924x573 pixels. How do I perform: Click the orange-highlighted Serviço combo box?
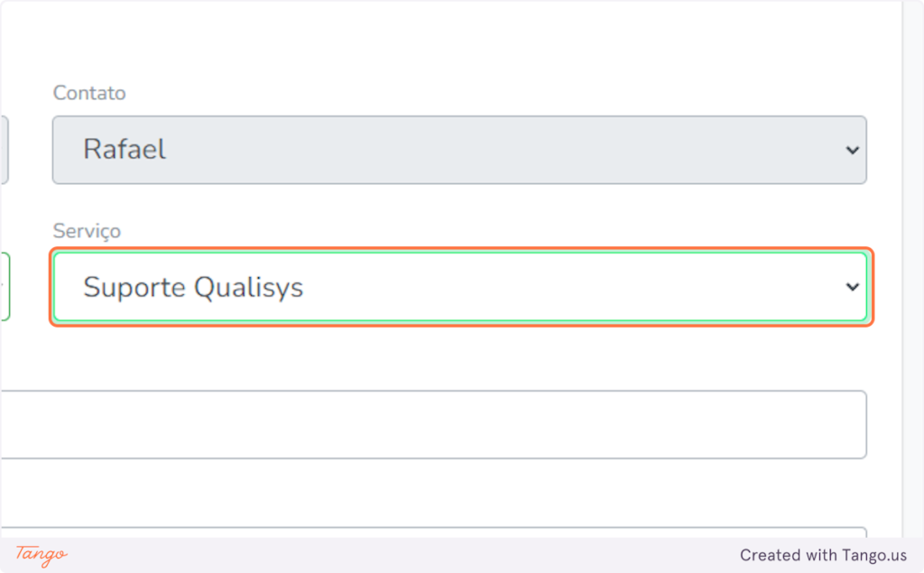461,287
